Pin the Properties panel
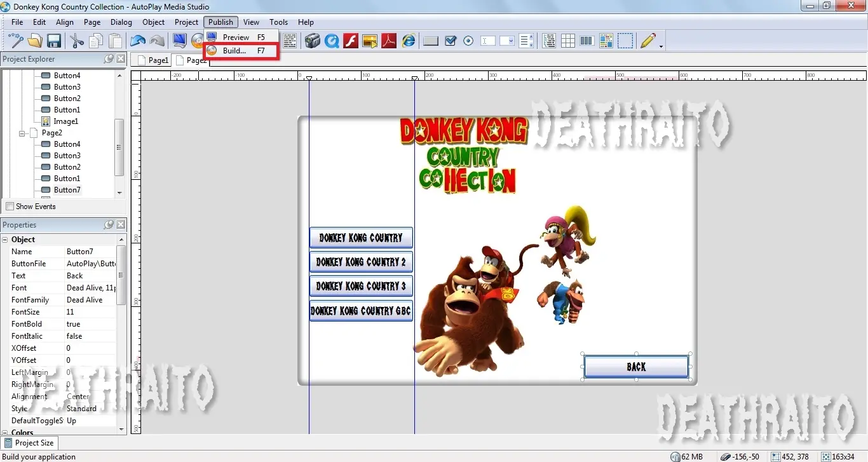 coord(109,225)
